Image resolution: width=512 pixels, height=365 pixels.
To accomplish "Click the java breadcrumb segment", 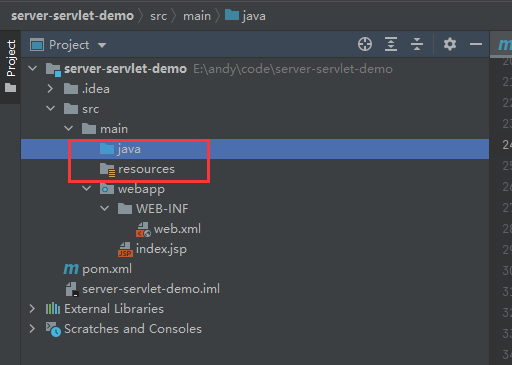I will tap(254, 16).
